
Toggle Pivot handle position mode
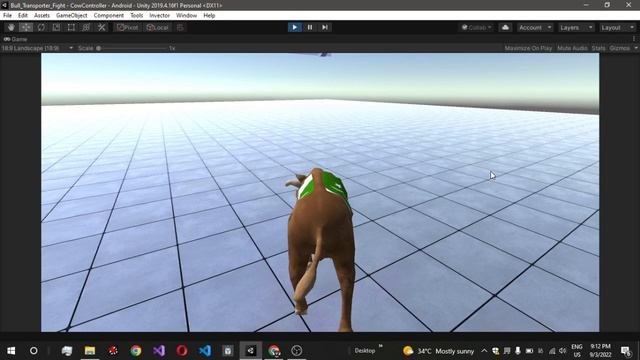[128, 27]
